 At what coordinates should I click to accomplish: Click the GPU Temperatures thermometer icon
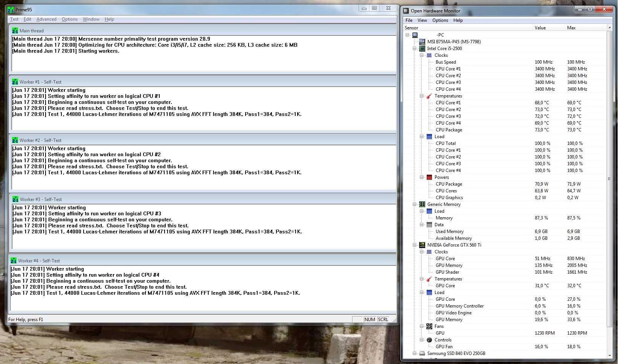tap(429, 279)
